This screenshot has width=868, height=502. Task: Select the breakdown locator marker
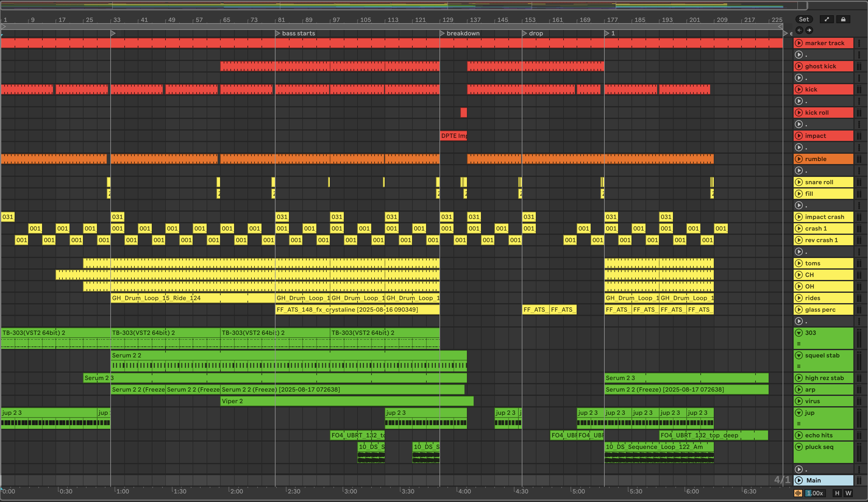pos(443,34)
